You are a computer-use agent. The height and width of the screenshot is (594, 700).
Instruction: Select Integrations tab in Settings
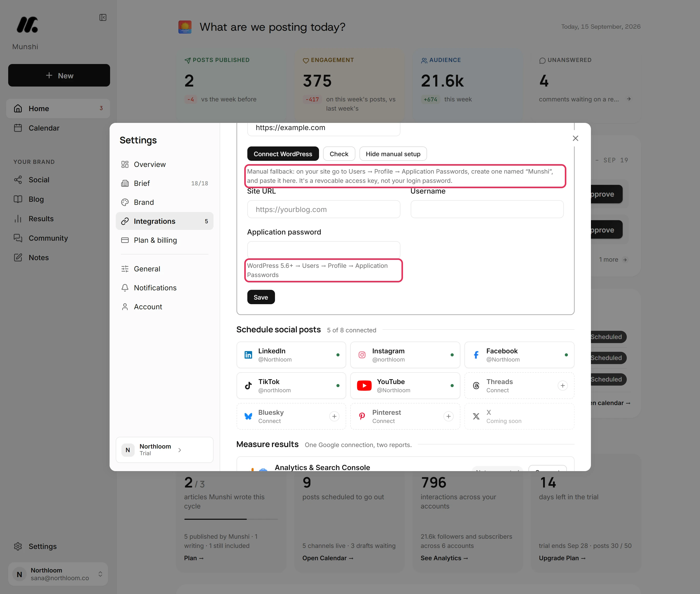tap(164, 221)
